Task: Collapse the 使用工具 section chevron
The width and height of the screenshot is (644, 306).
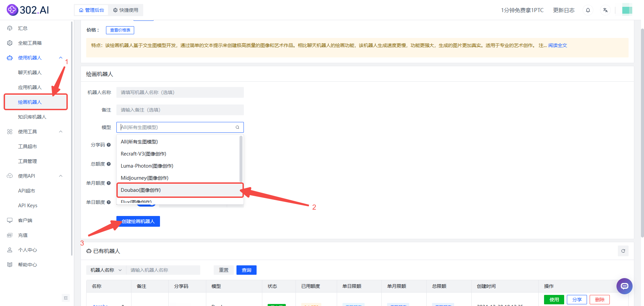Action: pos(61,132)
